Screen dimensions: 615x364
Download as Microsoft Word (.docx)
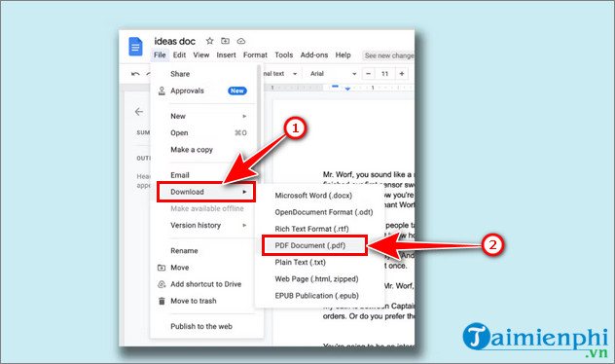[x=313, y=196]
